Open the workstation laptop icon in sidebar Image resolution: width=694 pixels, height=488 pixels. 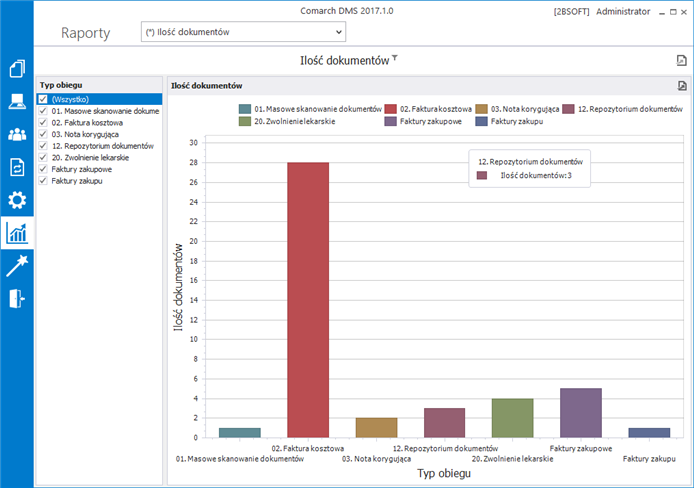click(x=17, y=101)
